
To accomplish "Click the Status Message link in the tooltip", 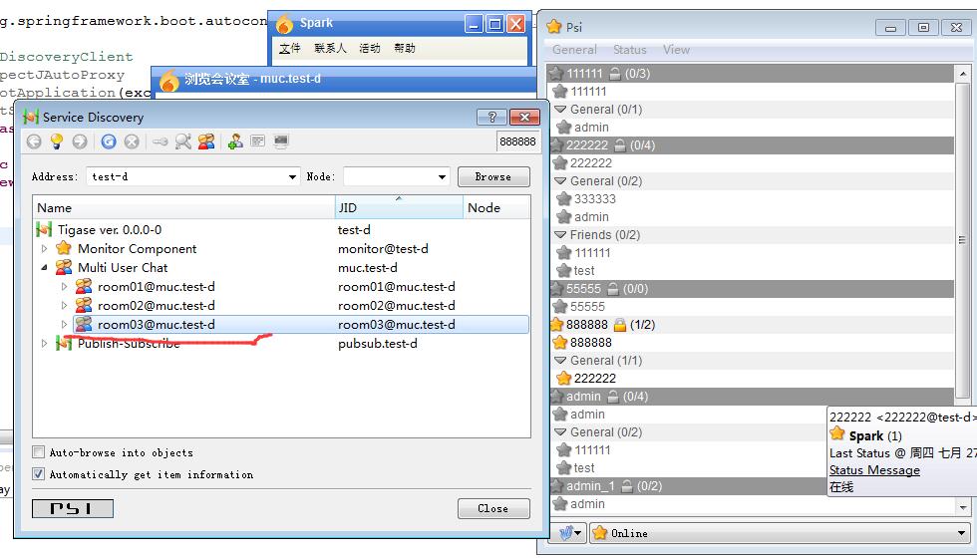I will click(x=874, y=470).
